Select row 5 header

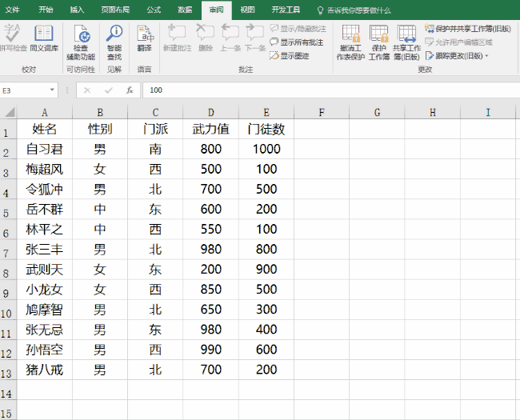click(8, 210)
